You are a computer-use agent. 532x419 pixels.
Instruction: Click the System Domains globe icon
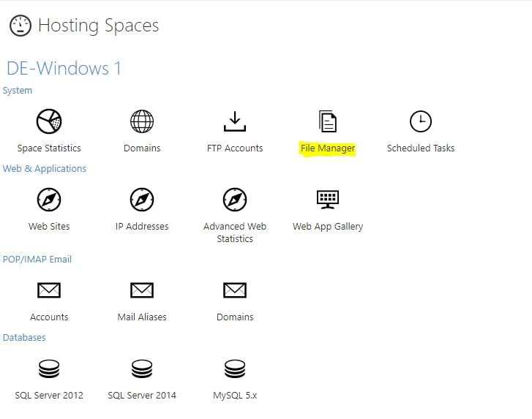142,121
